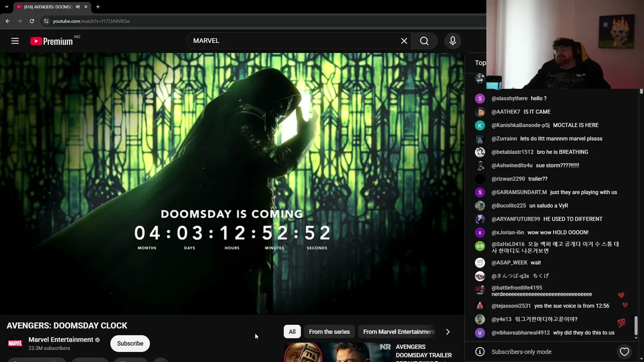Open avatar of @SxHxL0416 in chat
This screenshot has width=644, height=362.
(x=480, y=246)
